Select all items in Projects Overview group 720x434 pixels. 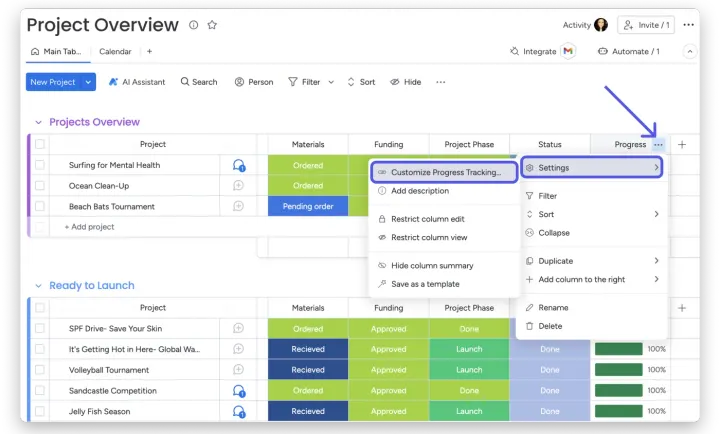[40, 144]
